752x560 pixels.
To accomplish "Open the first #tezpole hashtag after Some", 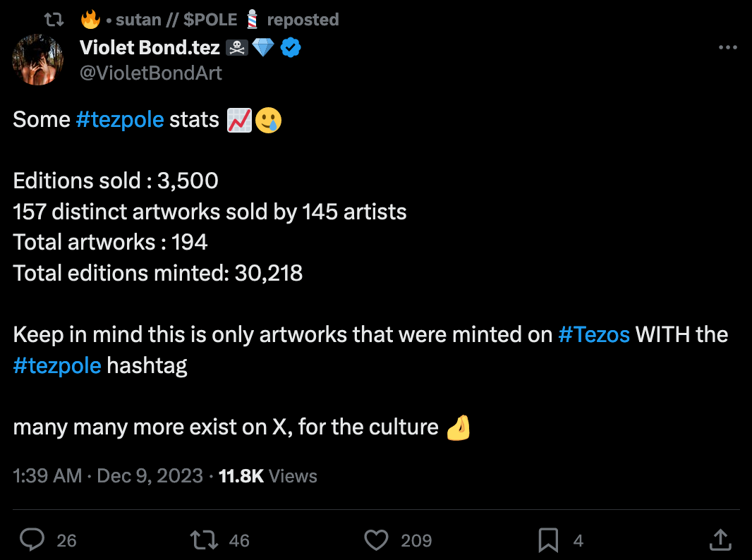I will (119, 120).
